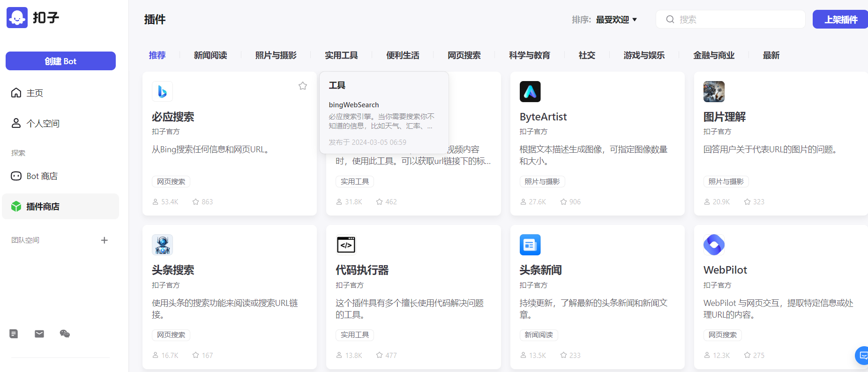Open the 头条搜索 plugin title

click(x=173, y=270)
